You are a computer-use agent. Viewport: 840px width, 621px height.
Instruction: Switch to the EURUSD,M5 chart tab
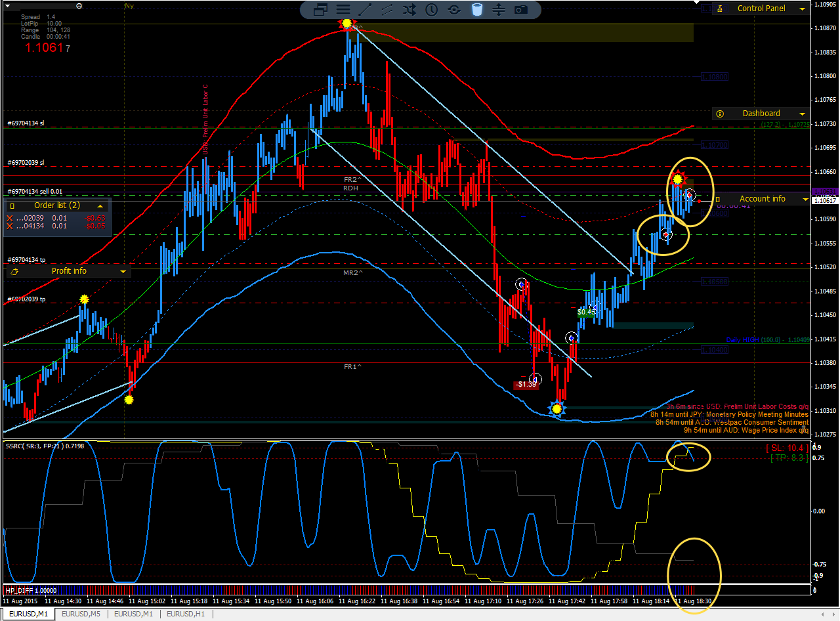pos(81,614)
